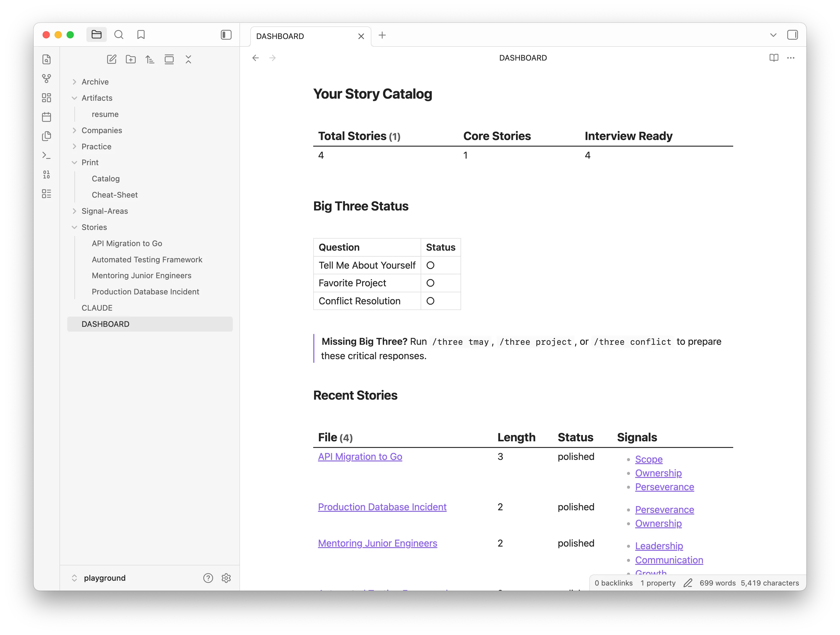Open the terminal icon in the ribbon

(46, 155)
